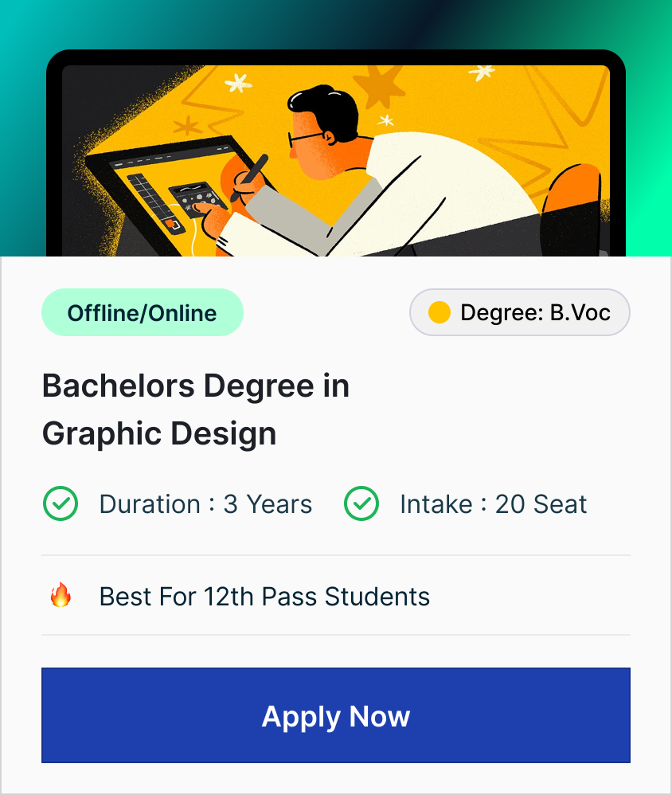Viewport: 672px width, 795px height.
Task: Click the yellow dot in Degree badge
Action: click(x=439, y=312)
